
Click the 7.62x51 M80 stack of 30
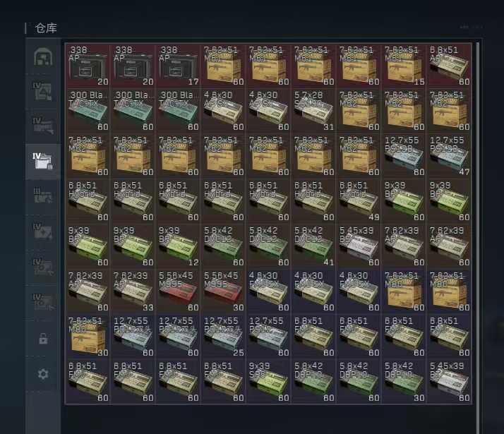pos(88,336)
